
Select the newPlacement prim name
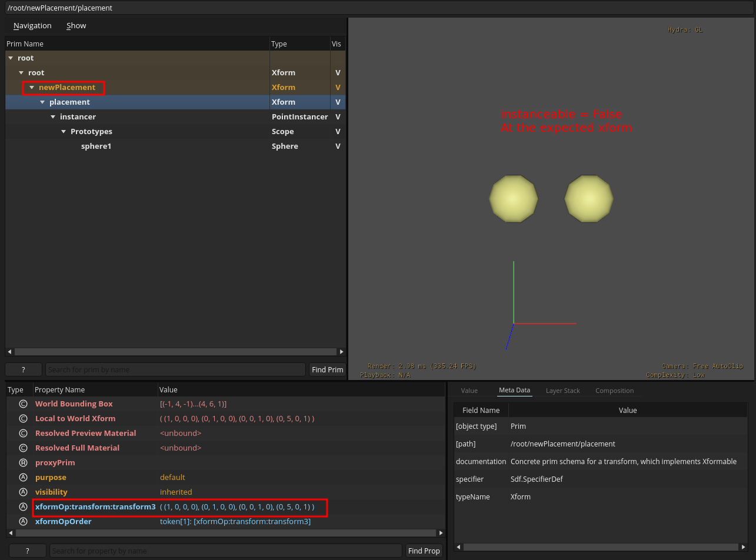tap(67, 88)
